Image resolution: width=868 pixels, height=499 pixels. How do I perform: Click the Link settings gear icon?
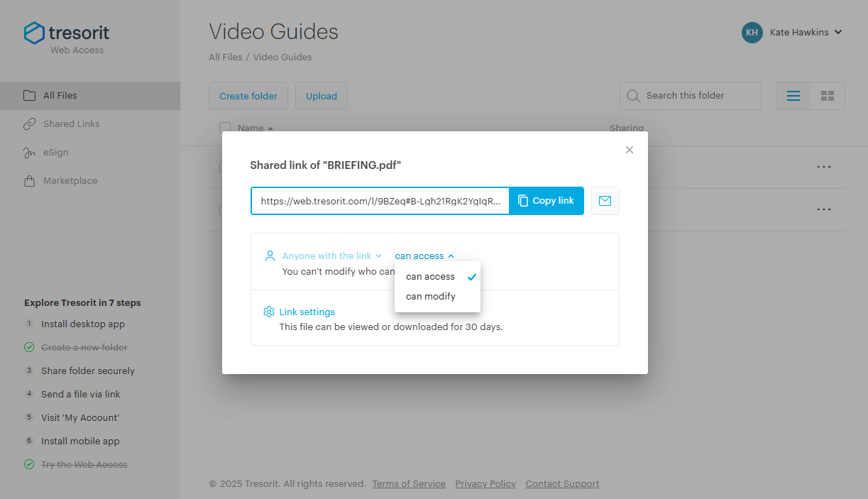[x=268, y=312]
